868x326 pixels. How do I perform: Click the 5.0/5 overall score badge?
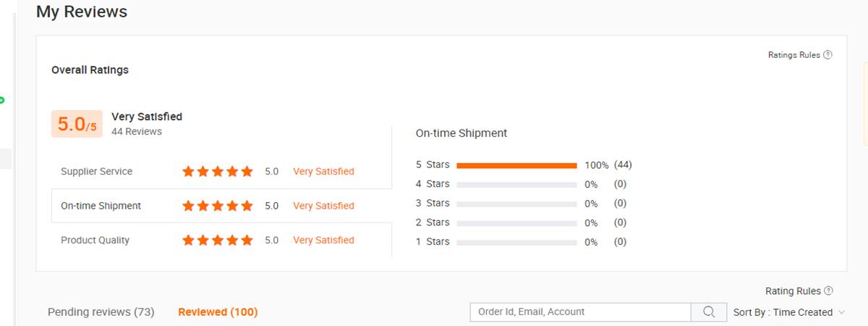[x=77, y=124]
